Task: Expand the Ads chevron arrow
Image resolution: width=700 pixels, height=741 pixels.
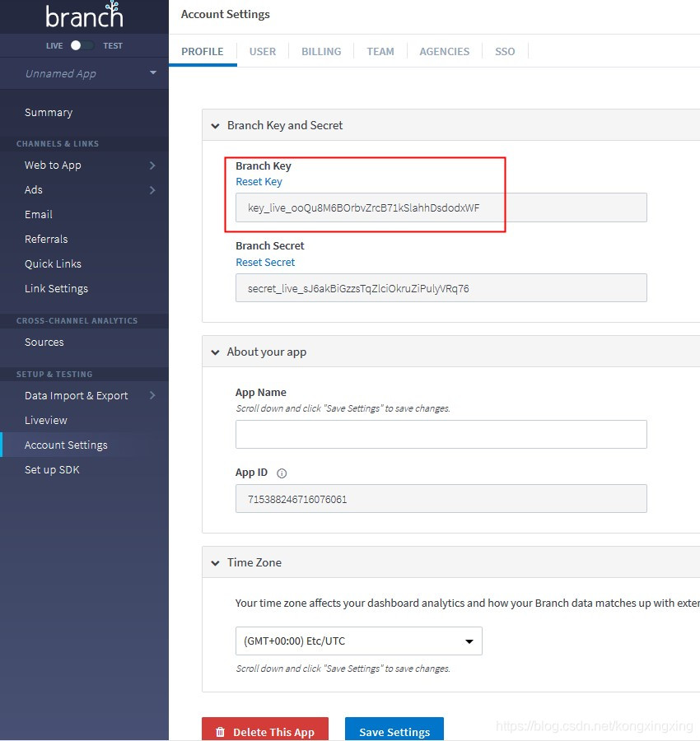Action: point(152,190)
